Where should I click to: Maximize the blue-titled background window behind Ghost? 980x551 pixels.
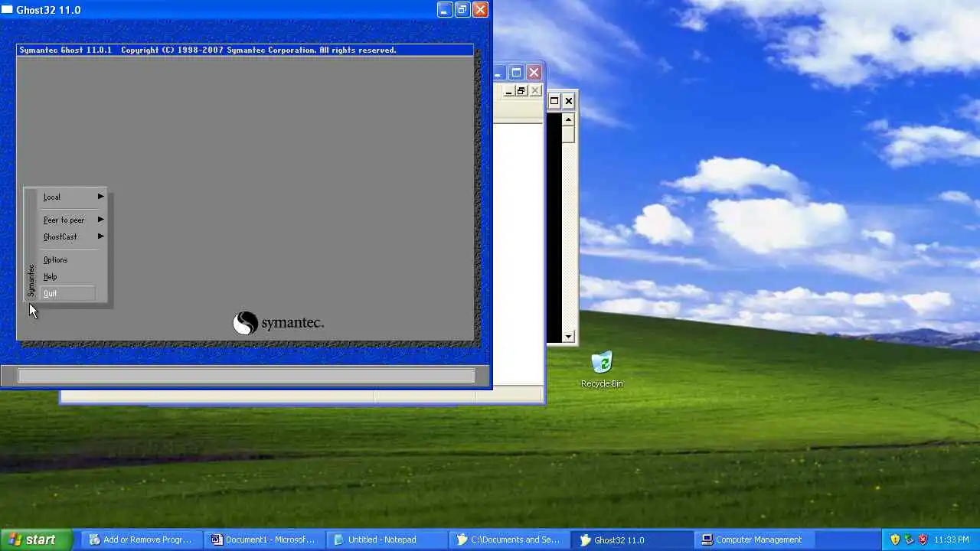coord(516,73)
